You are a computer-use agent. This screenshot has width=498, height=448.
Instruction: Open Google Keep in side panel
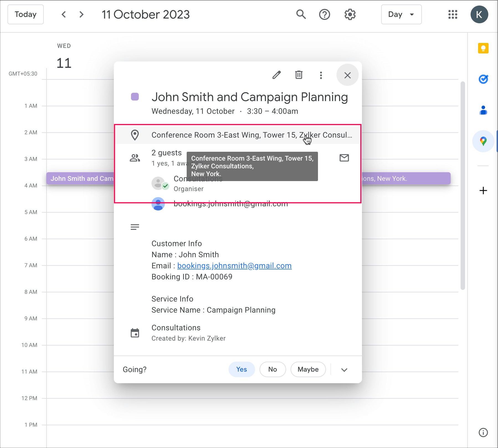pos(483,48)
